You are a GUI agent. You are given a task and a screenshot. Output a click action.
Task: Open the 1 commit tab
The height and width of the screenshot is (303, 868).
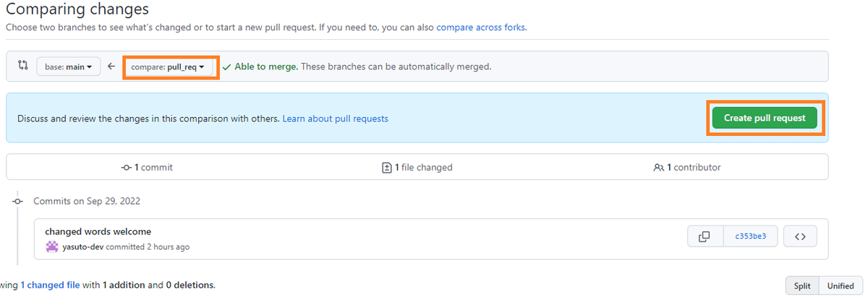pos(148,167)
